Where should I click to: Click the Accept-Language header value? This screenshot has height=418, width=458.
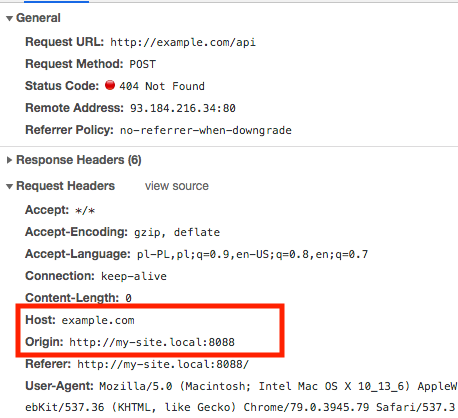tap(252, 254)
